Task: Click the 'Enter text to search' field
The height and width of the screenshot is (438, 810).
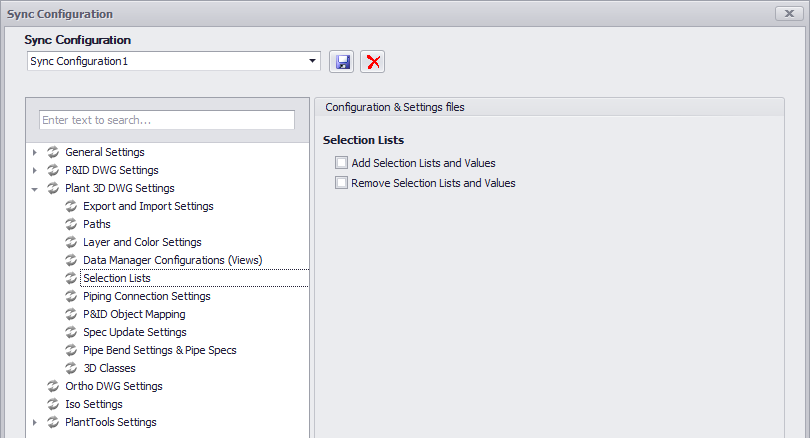Action: 167,120
